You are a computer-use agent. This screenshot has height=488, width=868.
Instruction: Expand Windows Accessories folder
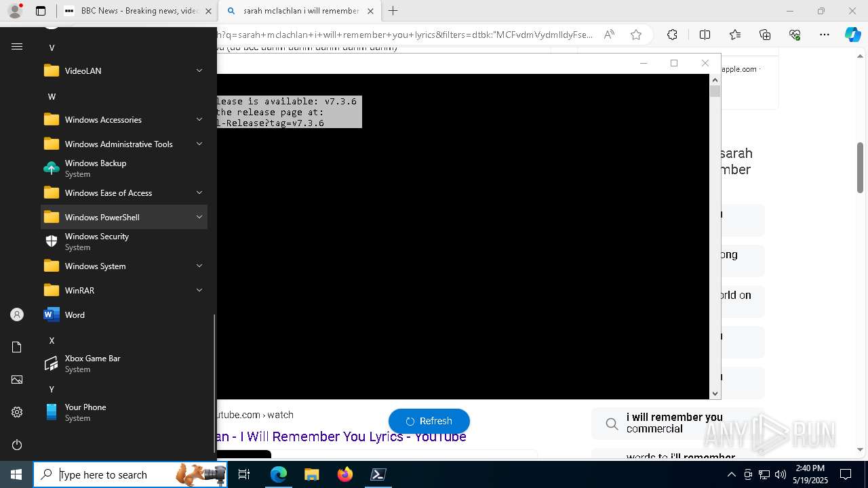124,119
